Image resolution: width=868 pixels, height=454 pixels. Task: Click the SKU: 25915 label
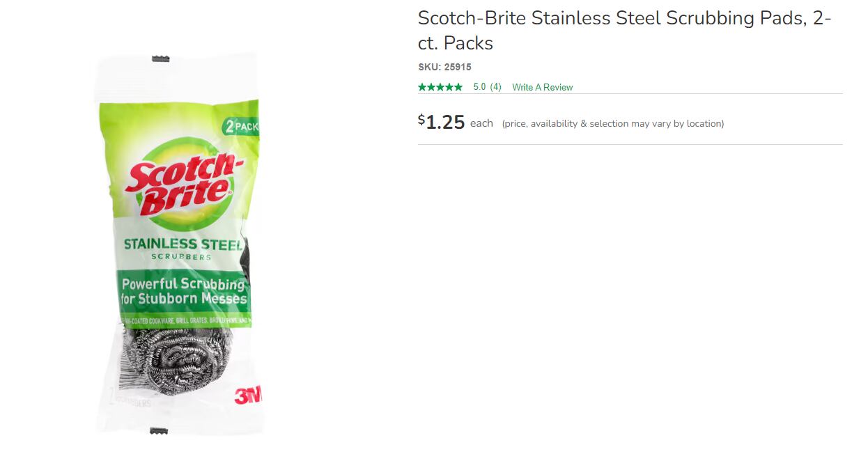click(444, 67)
